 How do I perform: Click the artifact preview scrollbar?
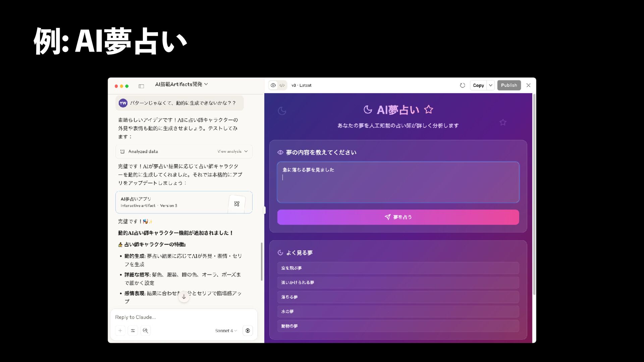click(534, 194)
